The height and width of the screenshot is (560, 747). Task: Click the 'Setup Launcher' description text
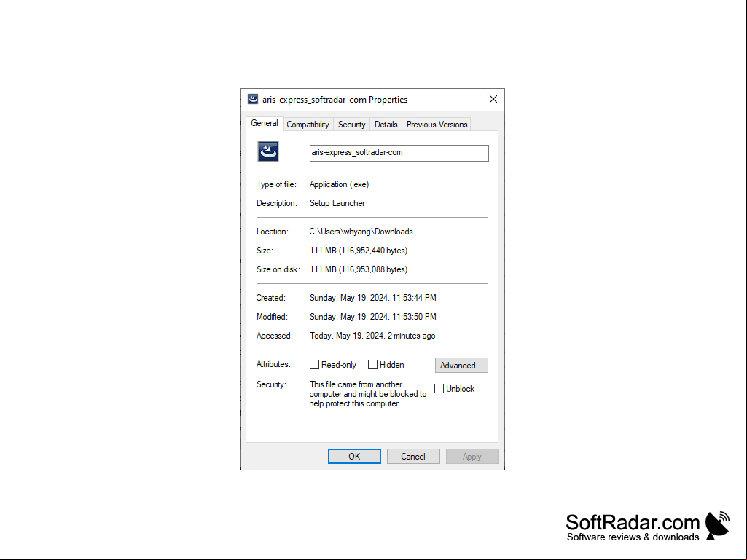tap(337, 203)
